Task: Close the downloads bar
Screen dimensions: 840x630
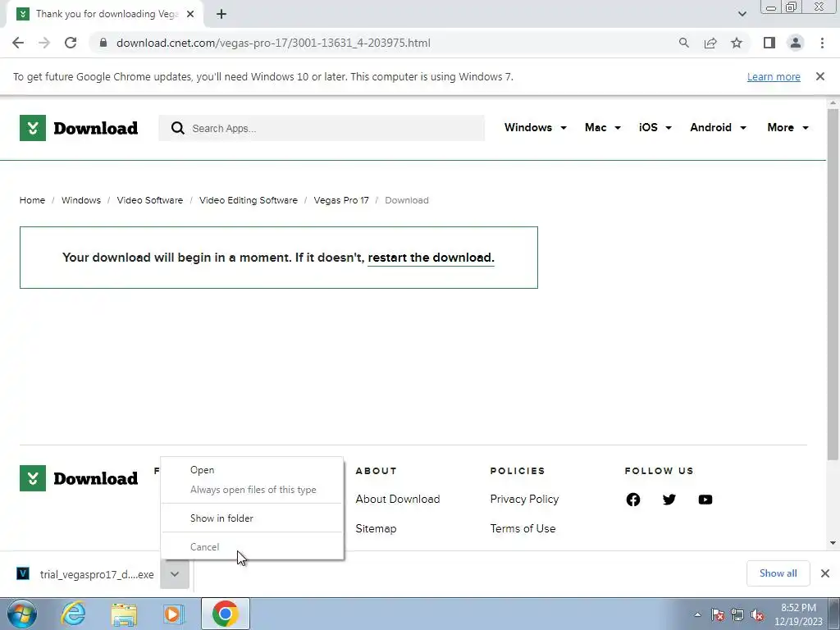Action: tap(825, 573)
